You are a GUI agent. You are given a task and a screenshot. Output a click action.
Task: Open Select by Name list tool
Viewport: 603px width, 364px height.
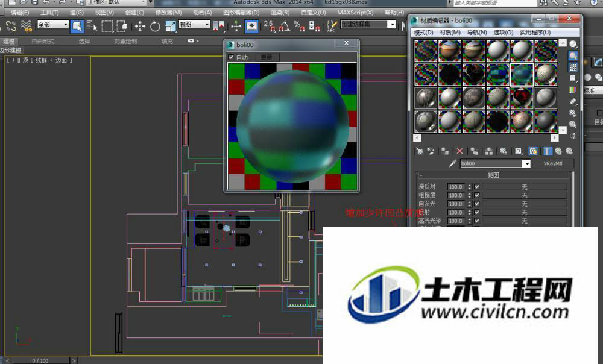point(92,26)
